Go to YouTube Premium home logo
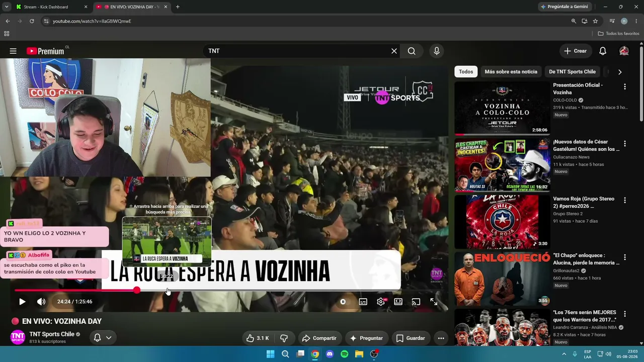This screenshot has width=644, height=362. coord(45,51)
